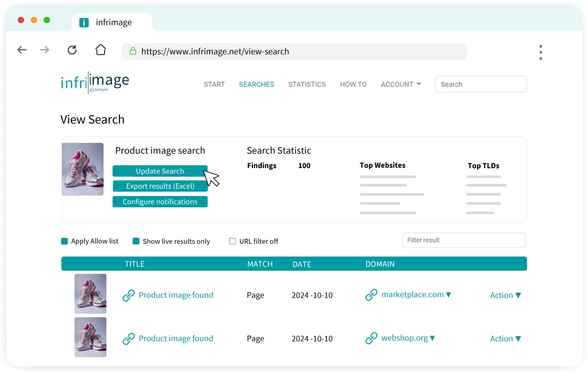Go to the browser home icon
Image resolution: width=588 pixels, height=373 pixels.
[101, 50]
